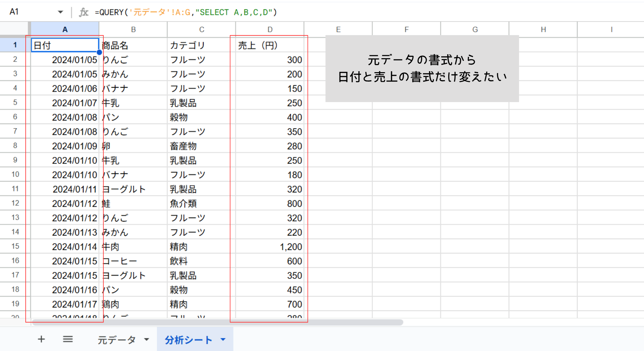Select row 15 header
The width and height of the screenshot is (644, 351).
tap(15, 246)
